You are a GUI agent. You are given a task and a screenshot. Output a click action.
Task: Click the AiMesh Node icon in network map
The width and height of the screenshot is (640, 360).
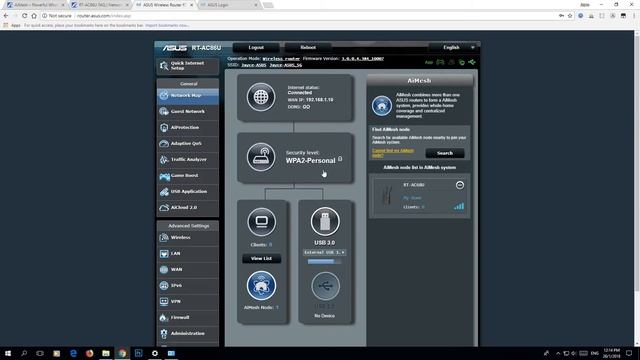tap(261, 286)
